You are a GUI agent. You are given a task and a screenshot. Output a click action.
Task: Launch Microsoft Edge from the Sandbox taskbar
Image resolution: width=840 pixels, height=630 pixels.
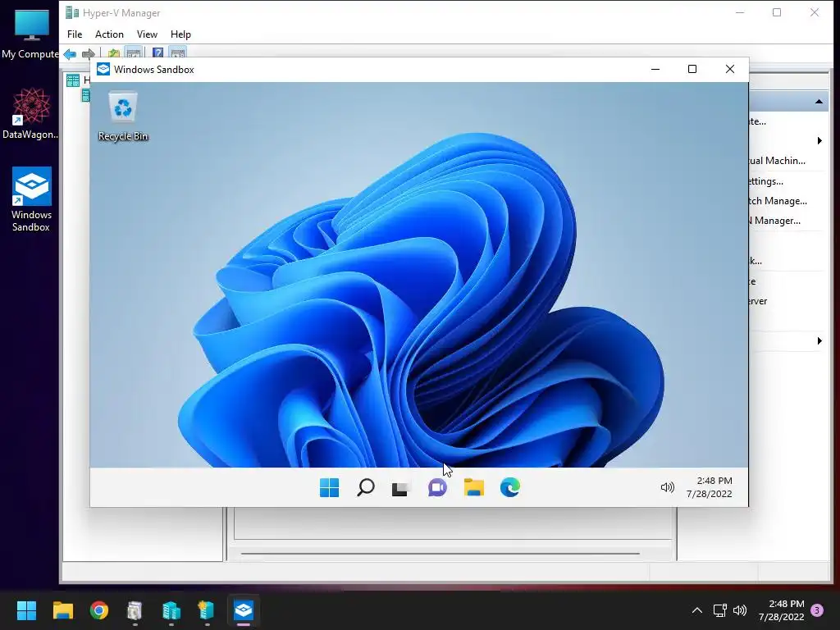510,487
